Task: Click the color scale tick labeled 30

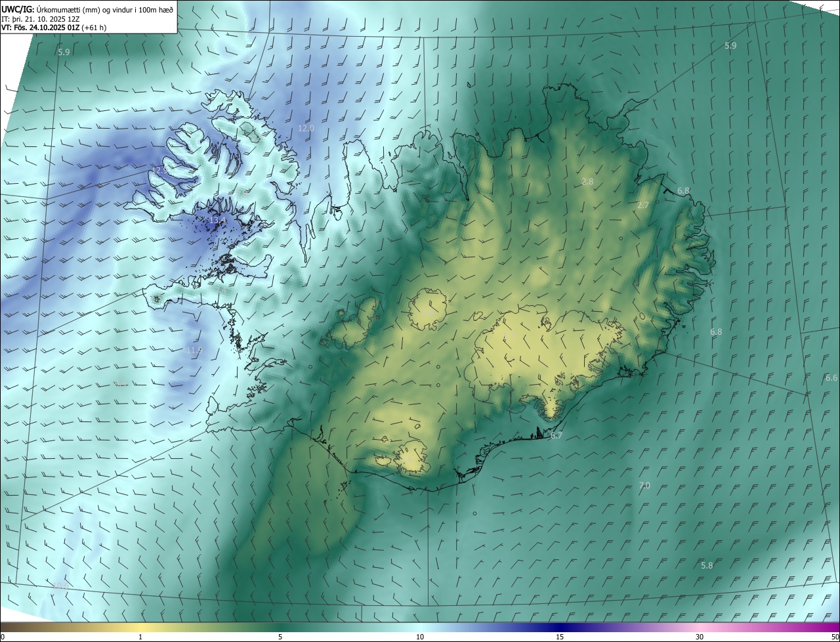Action: coord(700,637)
